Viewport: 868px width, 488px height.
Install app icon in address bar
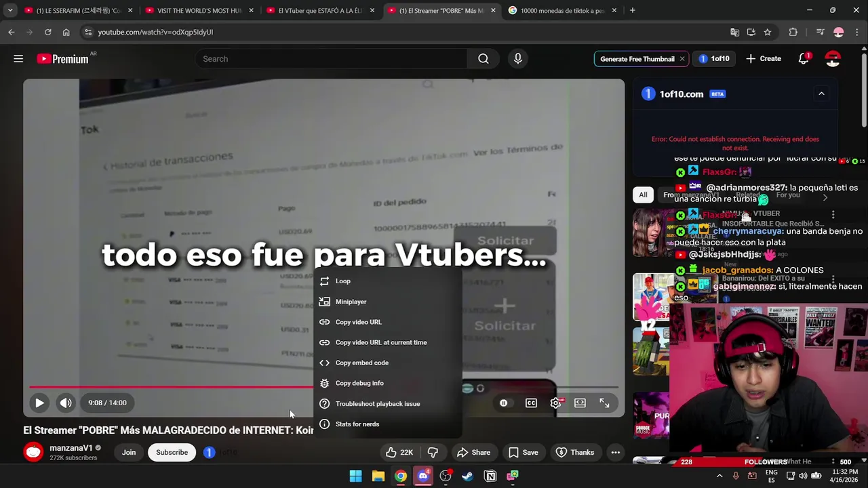(x=751, y=32)
